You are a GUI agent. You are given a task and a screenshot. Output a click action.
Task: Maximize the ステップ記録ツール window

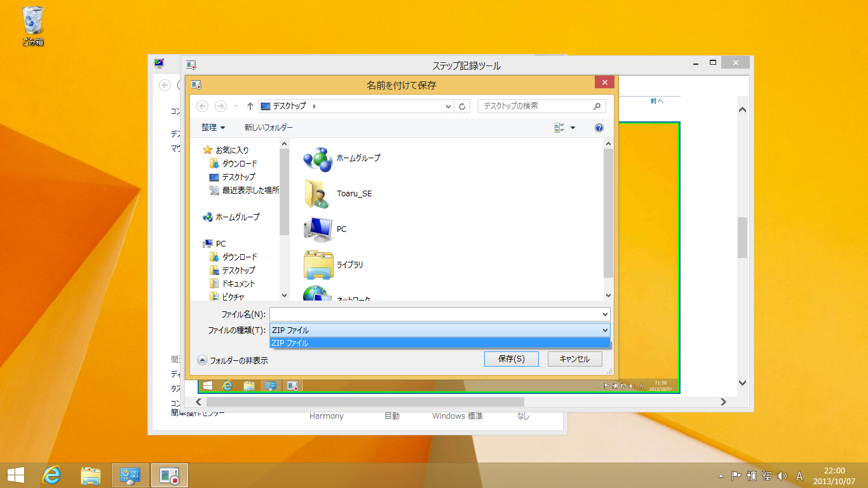point(713,62)
